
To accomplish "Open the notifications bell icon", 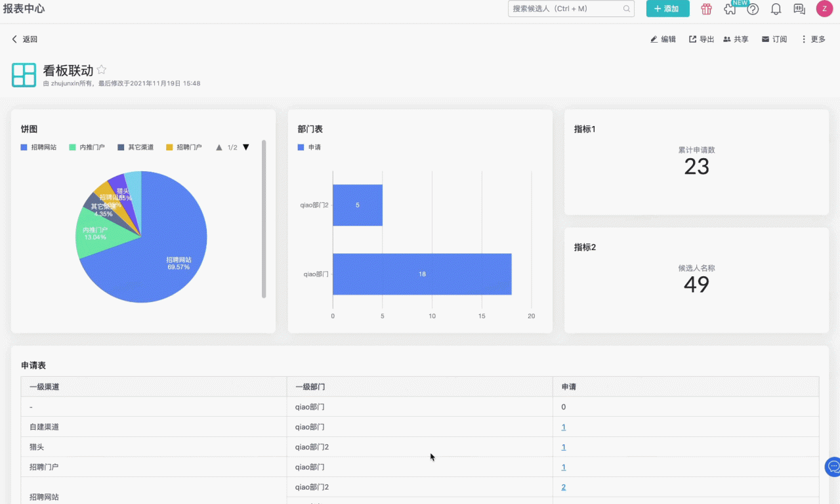I will [x=776, y=9].
